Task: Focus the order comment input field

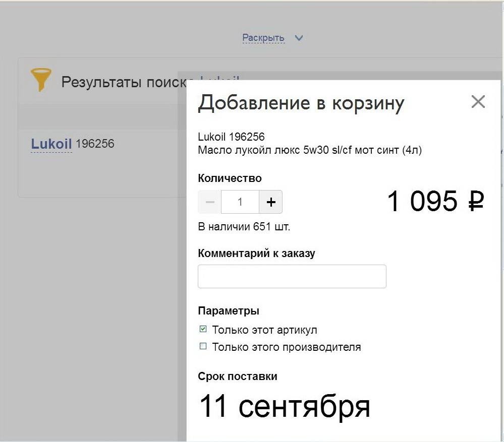Action: tap(292, 276)
